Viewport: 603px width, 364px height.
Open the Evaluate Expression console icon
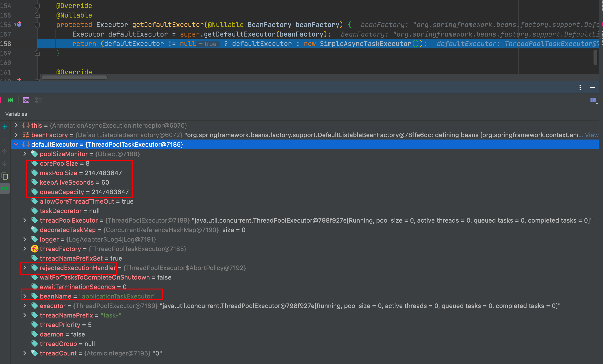click(26, 100)
